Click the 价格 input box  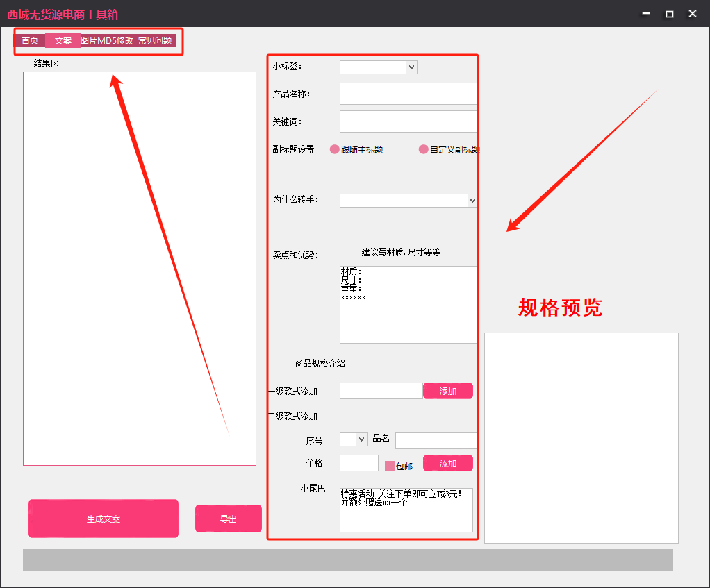pyautogui.click(x=358, y=463)
